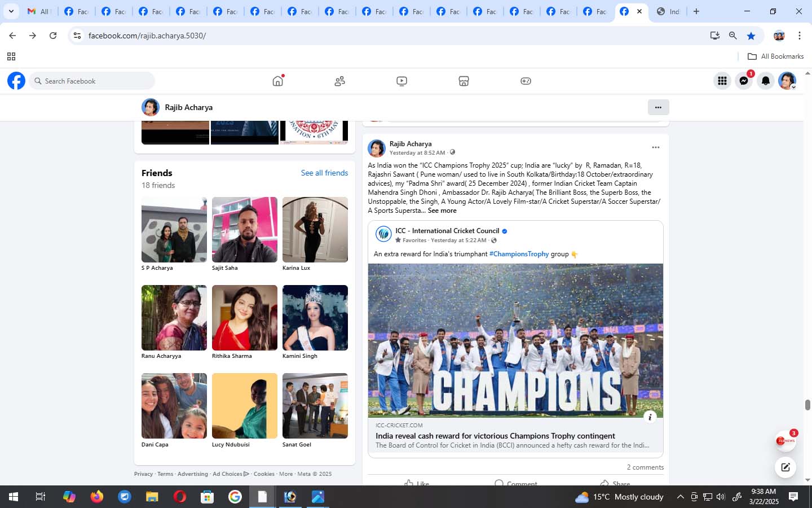Expand the post with See more
Viewport: 812px width, 508px height.
tap(442, 211)
